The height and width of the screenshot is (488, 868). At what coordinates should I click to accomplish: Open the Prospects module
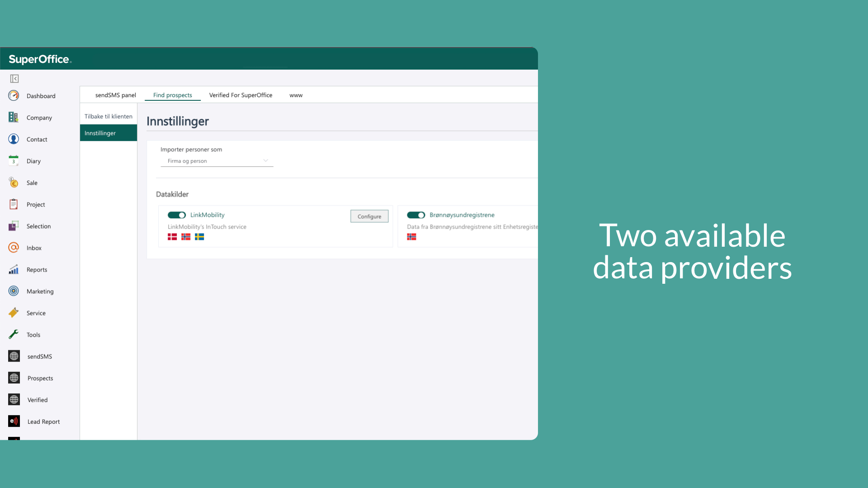coord(39,377)
